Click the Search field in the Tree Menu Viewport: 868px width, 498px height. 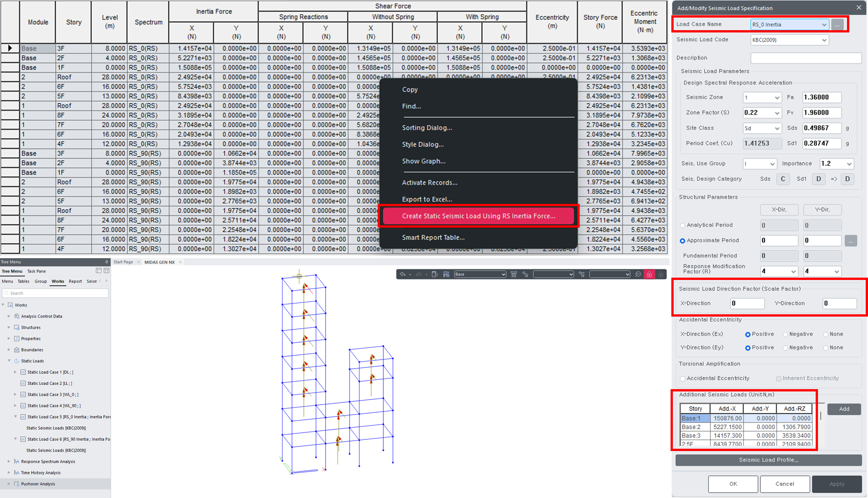click(55, 293)
